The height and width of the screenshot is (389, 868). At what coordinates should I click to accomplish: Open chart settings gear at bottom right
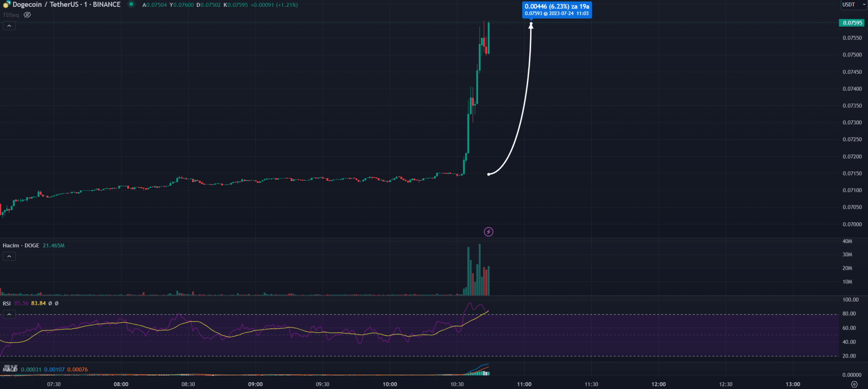click(854, 384)
